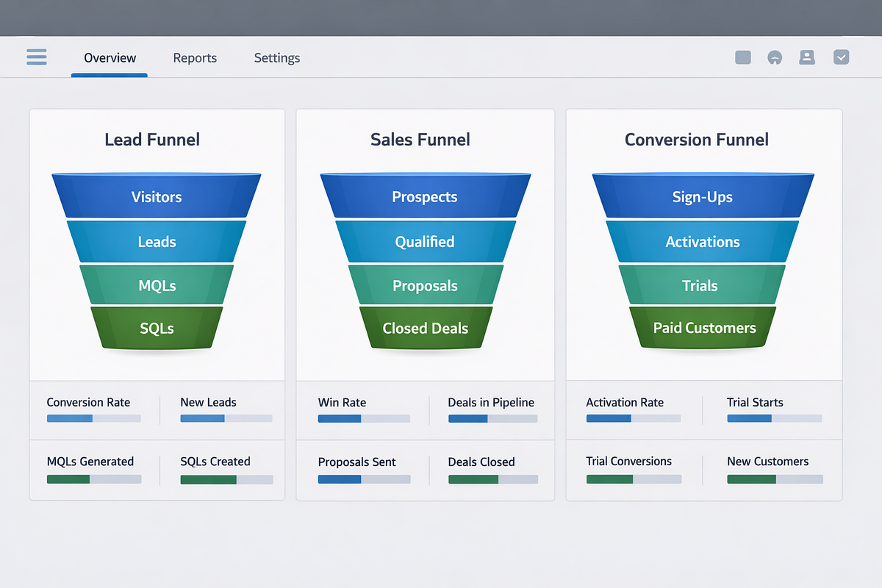Screen dimensions: 882x588
Task: Click the Conversion Rate metric label
Action: 88,402
